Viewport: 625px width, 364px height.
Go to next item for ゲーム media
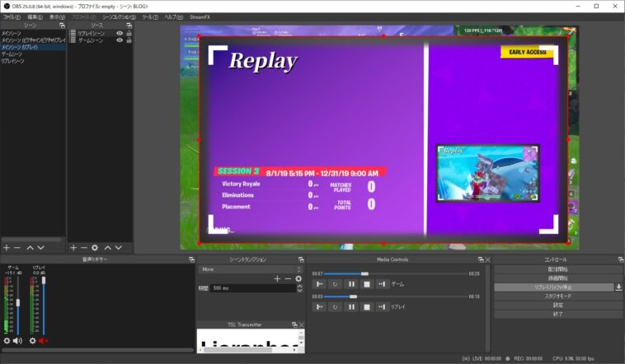point(382,284)
